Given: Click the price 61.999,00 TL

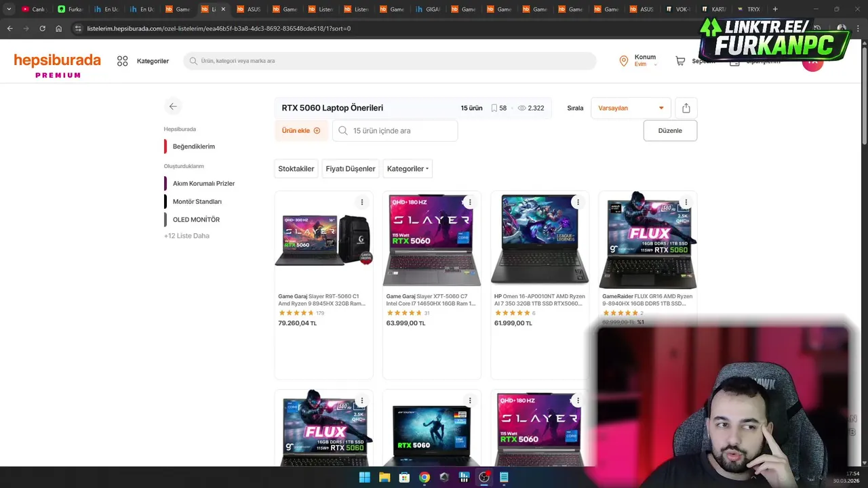Looking at the screenshot, I should click(513, 323).
